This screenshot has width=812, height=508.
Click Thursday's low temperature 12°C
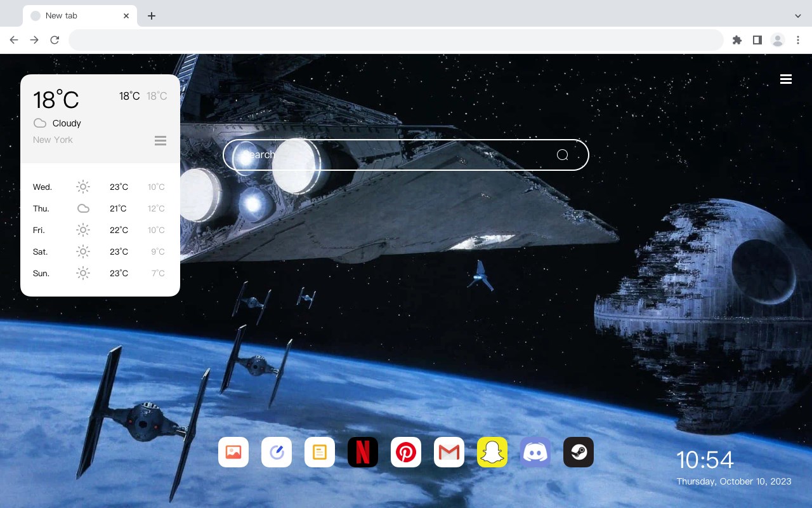156,208
